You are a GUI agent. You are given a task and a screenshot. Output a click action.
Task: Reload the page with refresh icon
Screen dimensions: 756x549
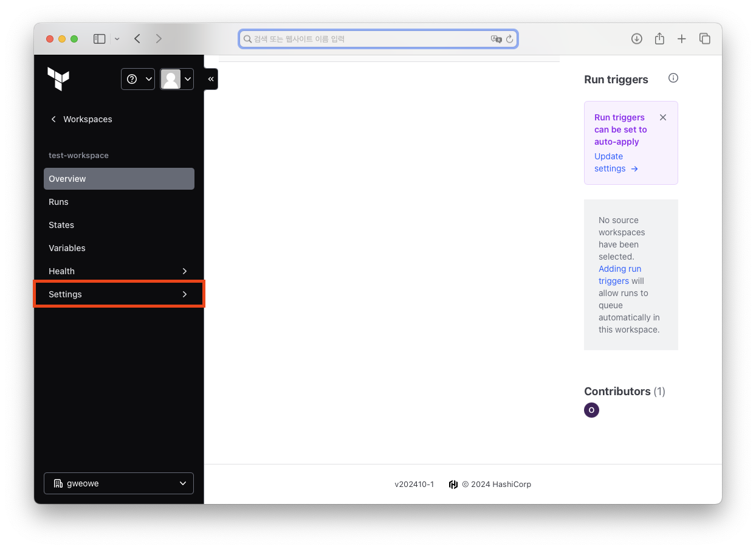tap(509, 39)
